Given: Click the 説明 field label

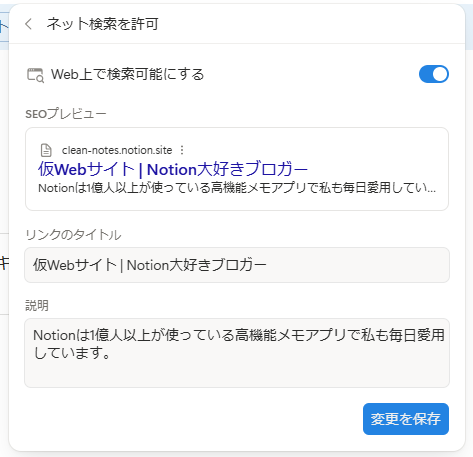Looking at the screenshot, I should 37,305.
